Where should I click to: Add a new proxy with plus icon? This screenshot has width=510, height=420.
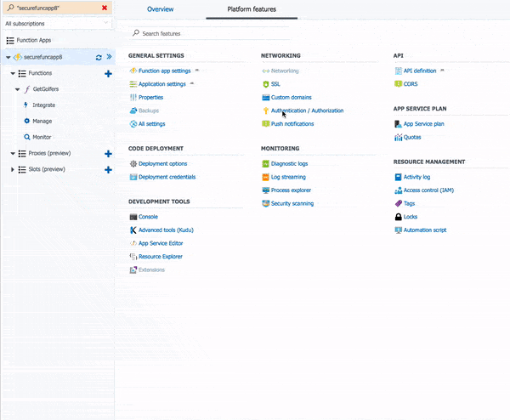[108, 154]
